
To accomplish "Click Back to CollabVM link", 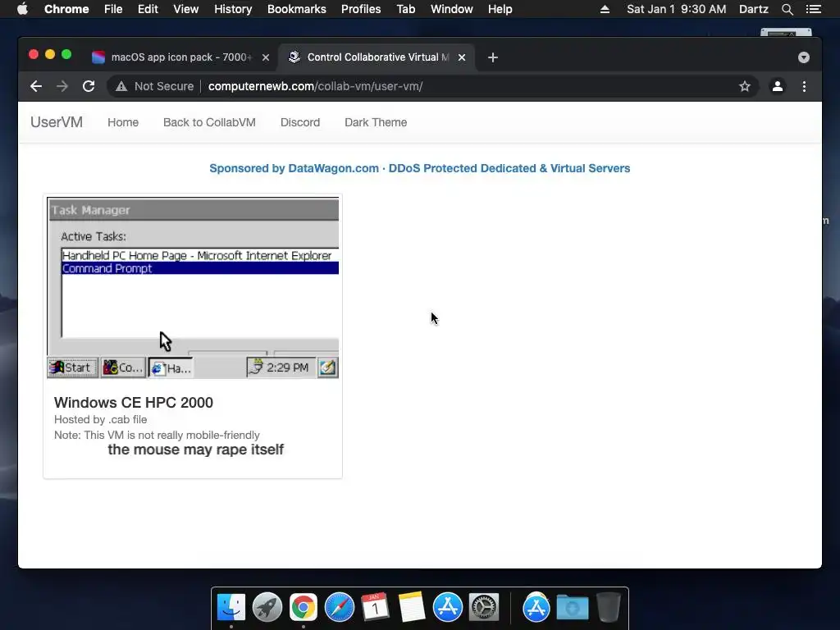I will 209,122.
